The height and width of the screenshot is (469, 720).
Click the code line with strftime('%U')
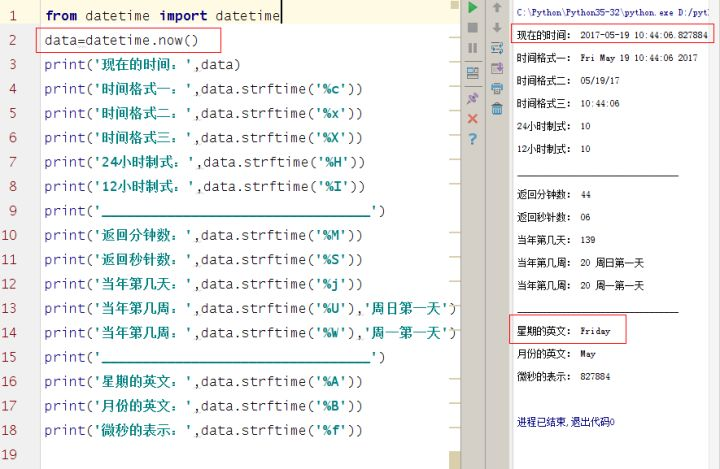250,308
